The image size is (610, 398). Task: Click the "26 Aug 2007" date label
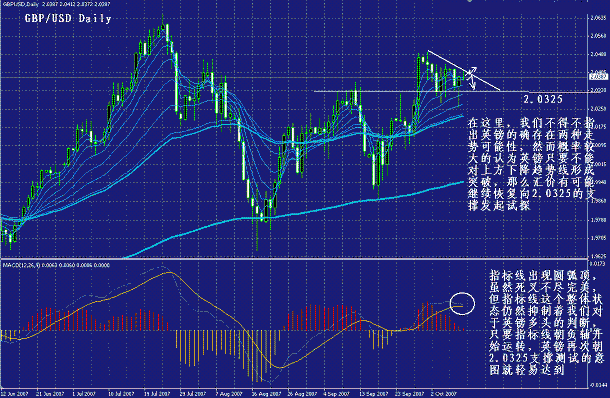coord(302,394)
